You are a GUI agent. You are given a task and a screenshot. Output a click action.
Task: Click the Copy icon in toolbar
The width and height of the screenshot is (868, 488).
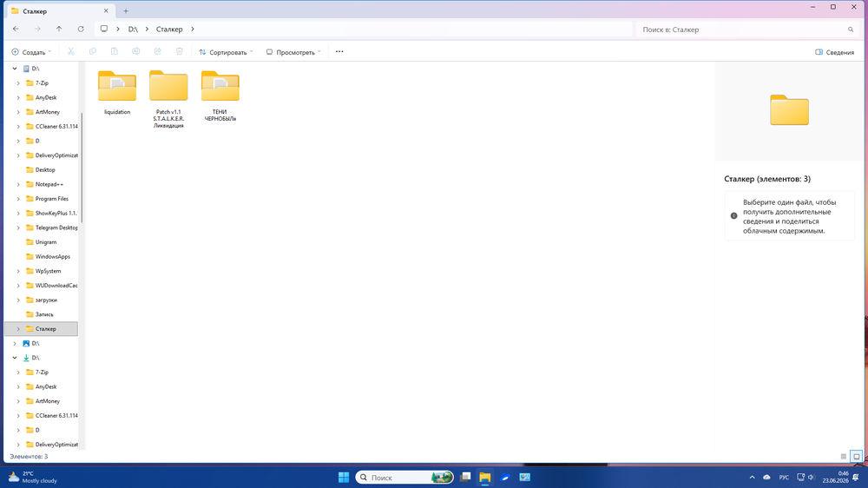point(93,51)
